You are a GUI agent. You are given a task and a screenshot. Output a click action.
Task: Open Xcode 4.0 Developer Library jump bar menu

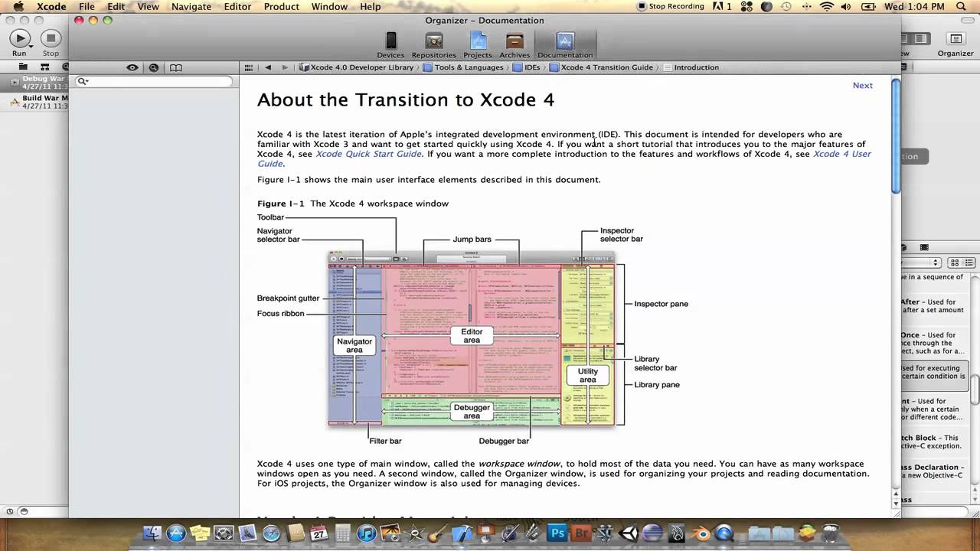tap(357, 67)
